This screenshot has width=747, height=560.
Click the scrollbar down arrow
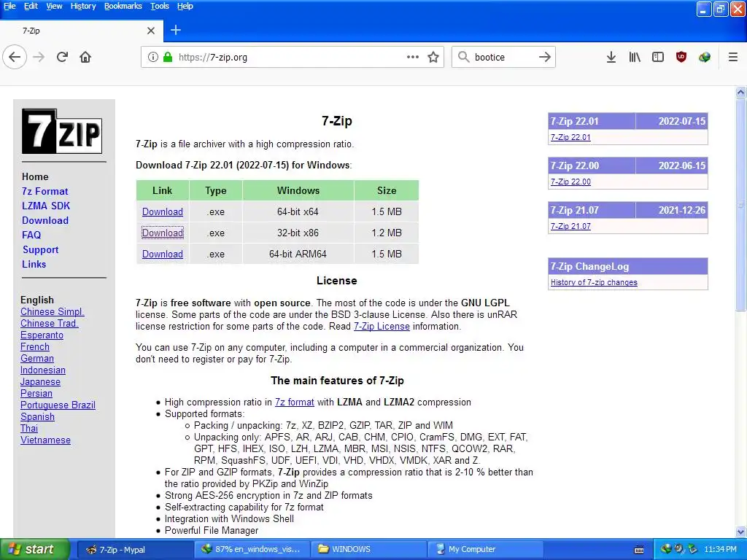point(741,532)
